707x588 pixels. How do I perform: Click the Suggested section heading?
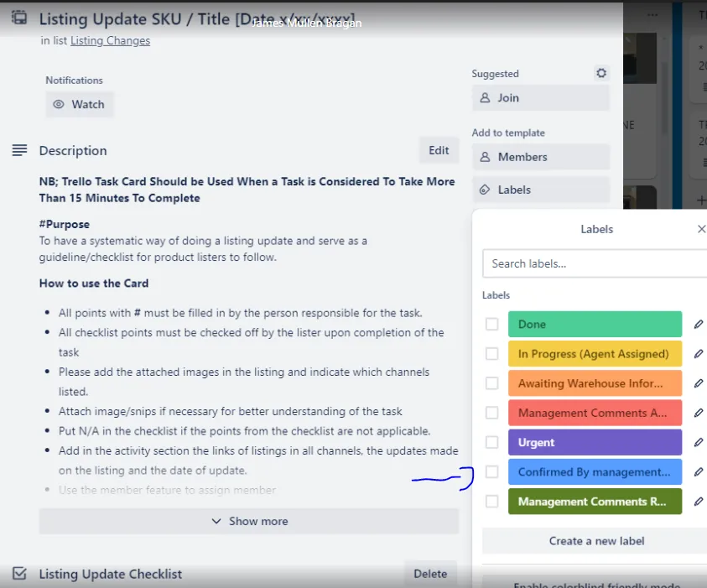tap(495, 74)
